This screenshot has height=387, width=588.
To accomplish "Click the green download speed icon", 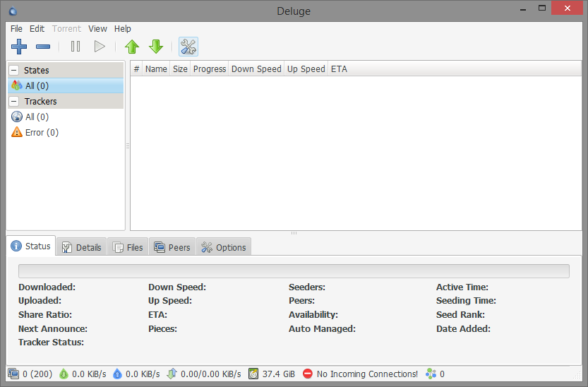I will tap(64, 374).
